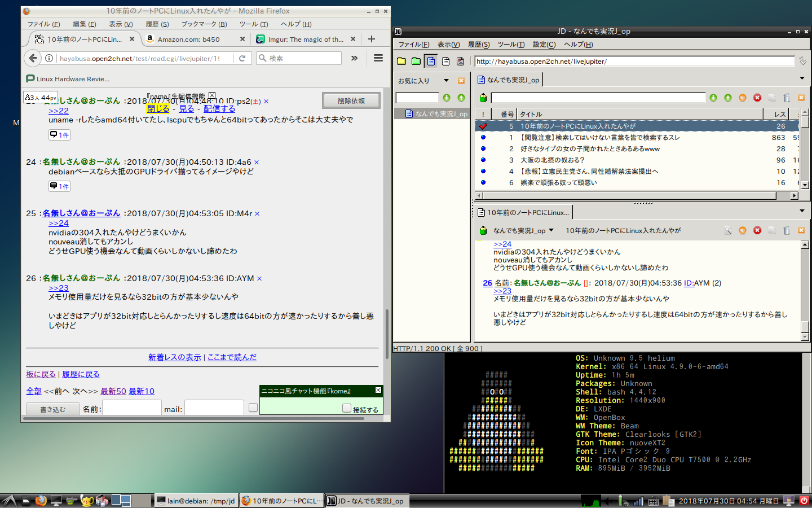Open the board tab list dropdown arrow
812x508 pixels.
802,78
